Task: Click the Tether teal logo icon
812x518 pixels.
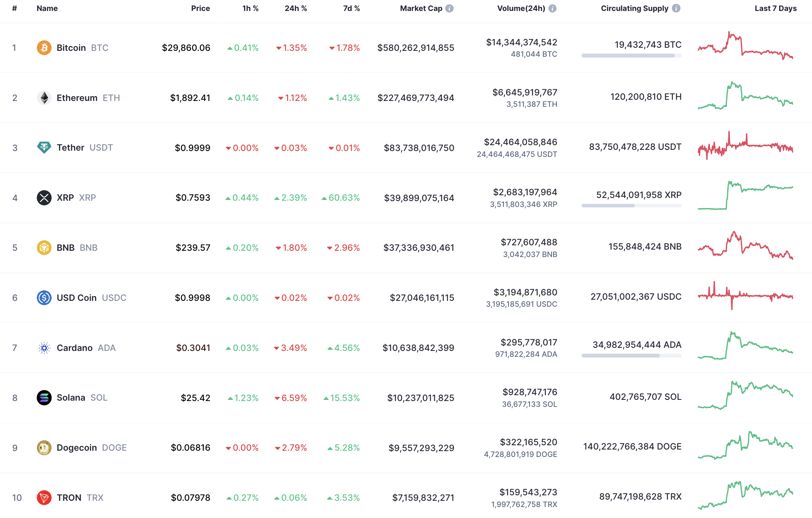Action: pos(44,147)
